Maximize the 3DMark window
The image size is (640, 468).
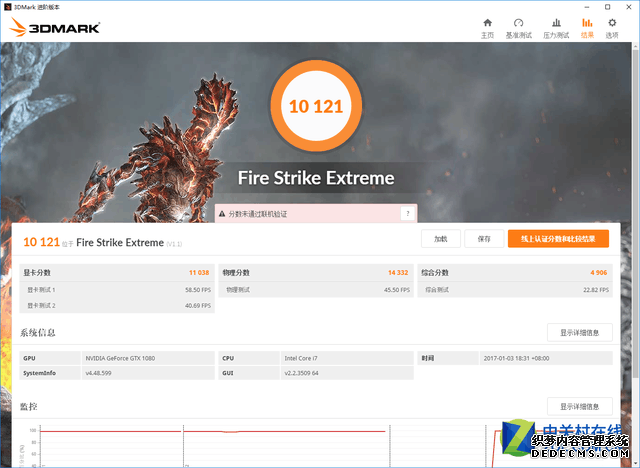coord(607,7)
